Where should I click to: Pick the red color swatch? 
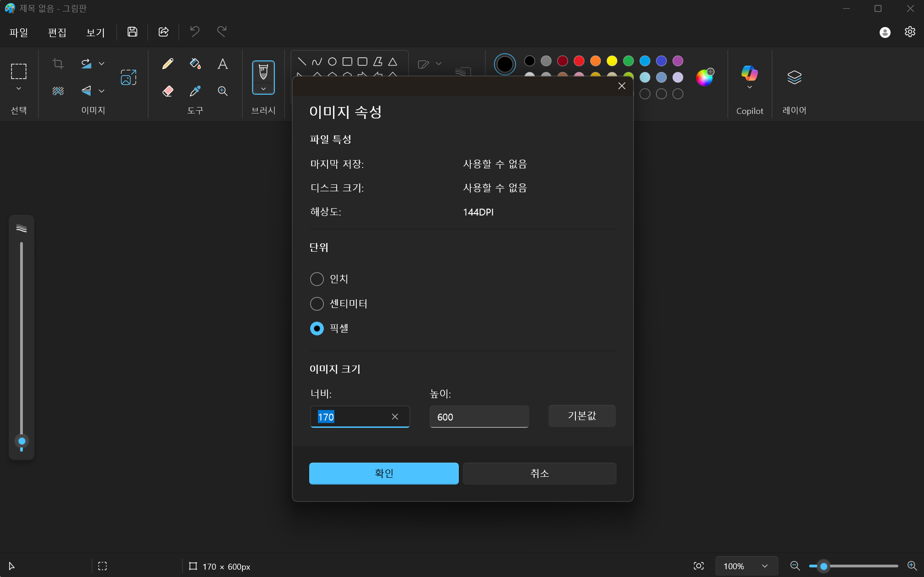(x=579, y=61)
